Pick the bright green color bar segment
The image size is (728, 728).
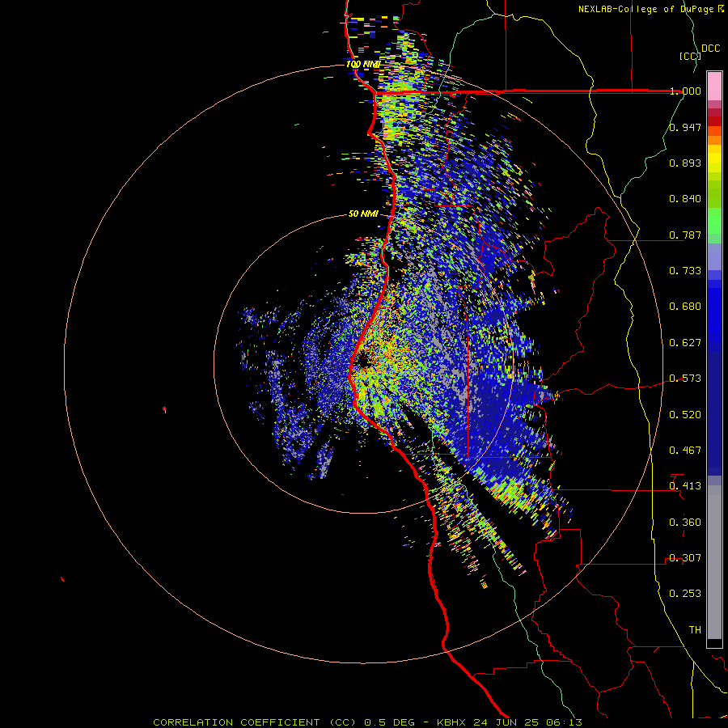point(714,221)
